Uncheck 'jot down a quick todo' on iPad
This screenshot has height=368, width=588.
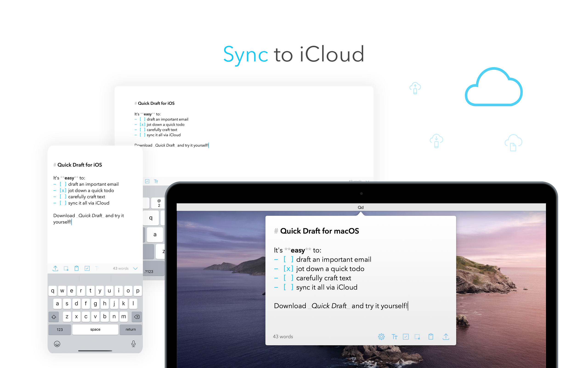point(143,125)
